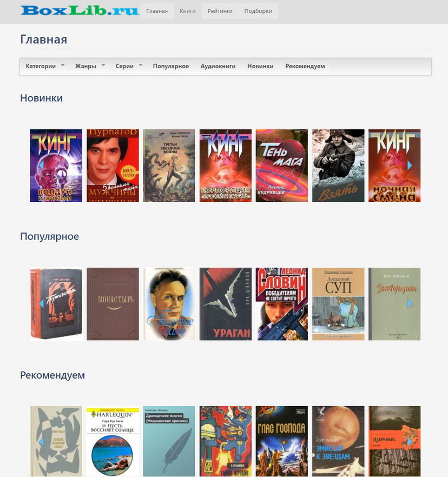Show previous books in Популярное carousel
The width and height of the screenshot is (448, 477).
[41, 303]
